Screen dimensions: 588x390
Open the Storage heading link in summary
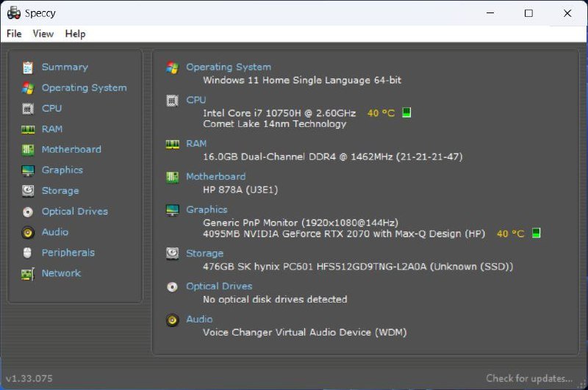205,253
